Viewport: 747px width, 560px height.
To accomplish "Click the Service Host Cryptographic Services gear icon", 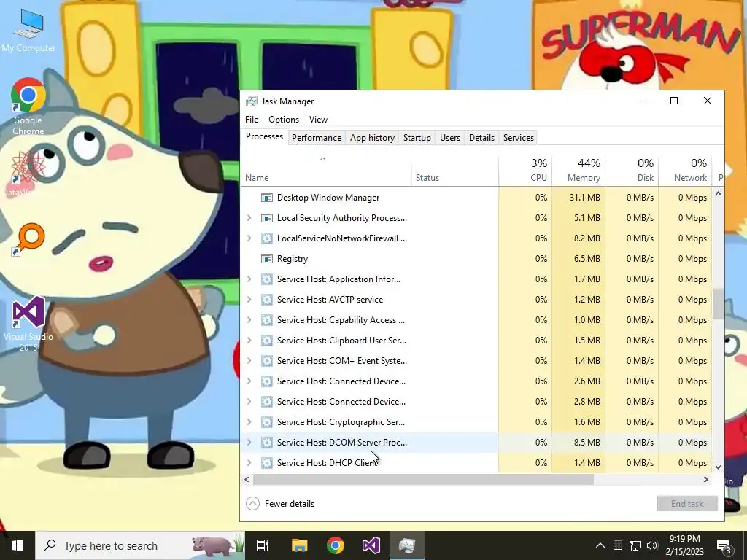I will pyautogui.click(x=267, y=422).
